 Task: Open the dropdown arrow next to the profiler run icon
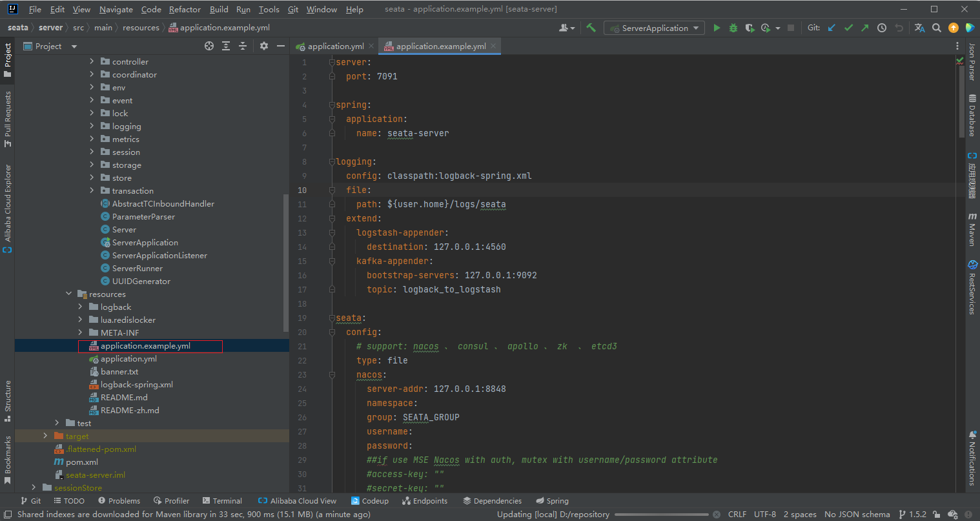[x=777, y=28]
